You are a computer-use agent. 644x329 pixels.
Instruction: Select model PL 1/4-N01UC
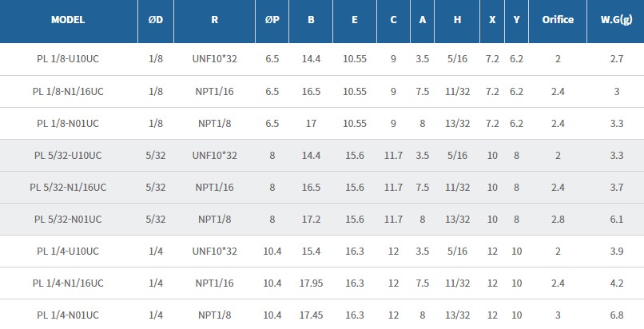68,315
